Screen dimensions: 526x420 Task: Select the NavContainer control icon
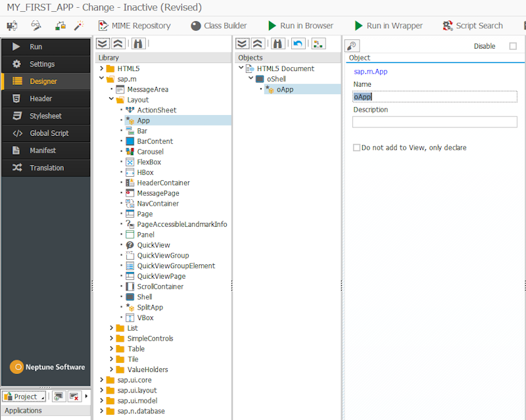130,204
